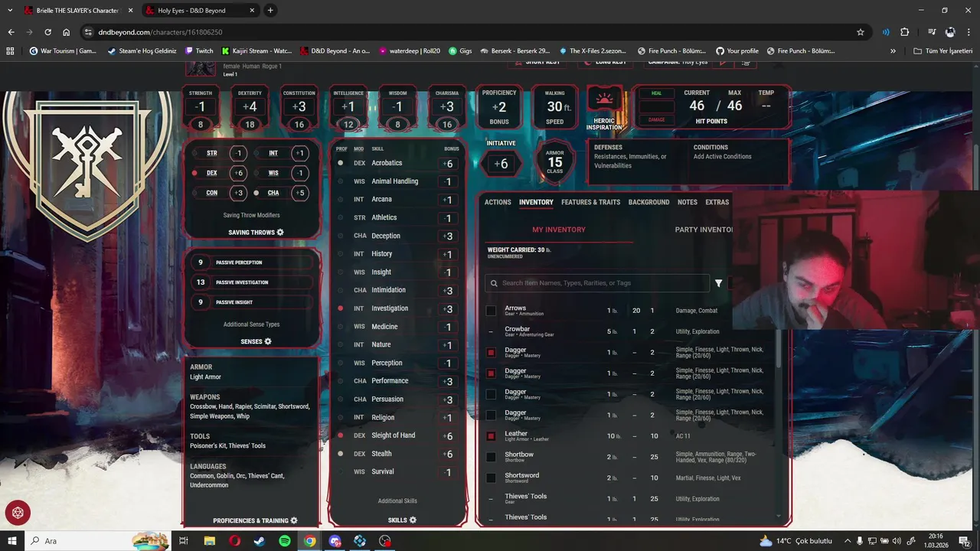Open the Chrome apps grid icon

tap(10, 51)
